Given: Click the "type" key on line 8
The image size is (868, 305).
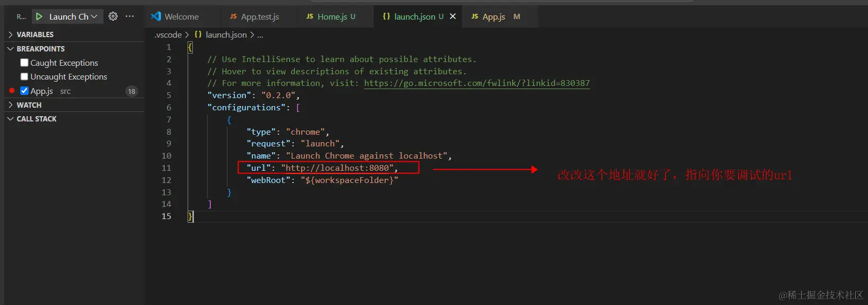Looking at the screenshot, I should [x=261, y=132].
